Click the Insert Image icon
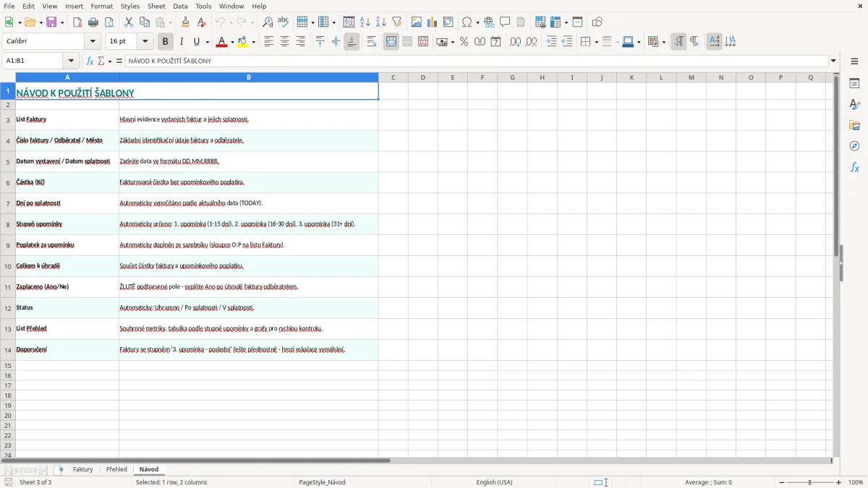The image size is (868, 488). click(x=417, y=22)
